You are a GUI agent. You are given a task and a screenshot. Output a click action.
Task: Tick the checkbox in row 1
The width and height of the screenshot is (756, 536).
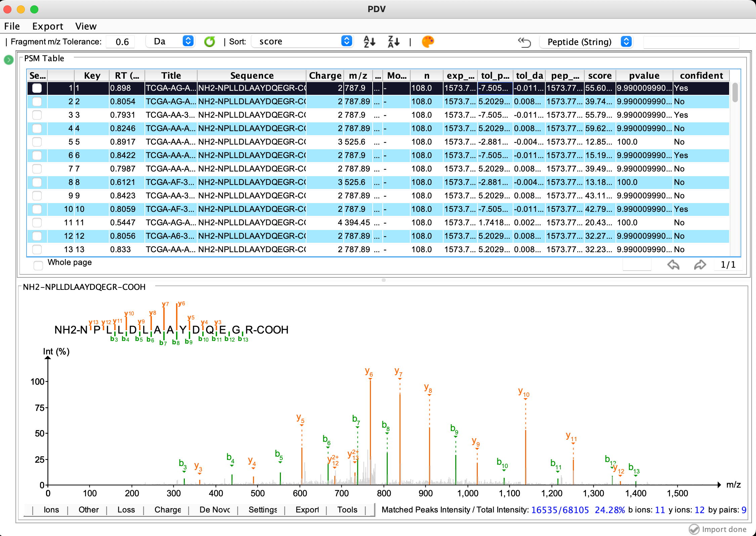[x=37, y=88]
